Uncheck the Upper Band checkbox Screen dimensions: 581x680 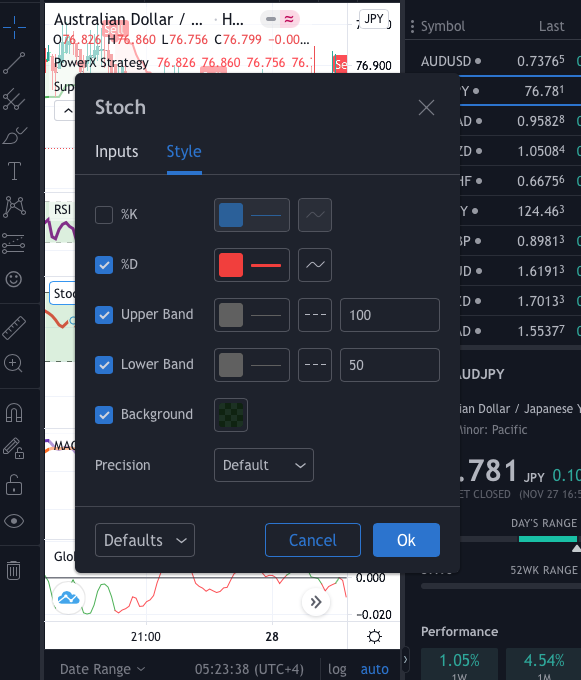click(x=104, y=315)
